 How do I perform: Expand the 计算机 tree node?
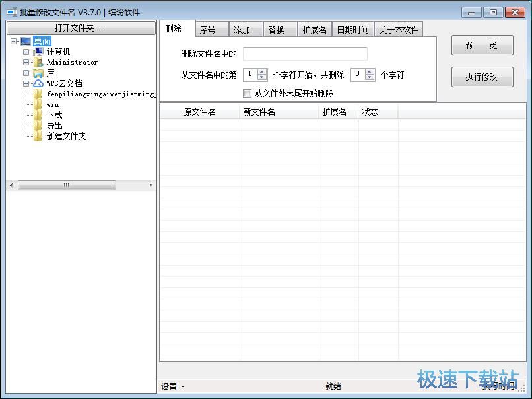coord(26,52)
